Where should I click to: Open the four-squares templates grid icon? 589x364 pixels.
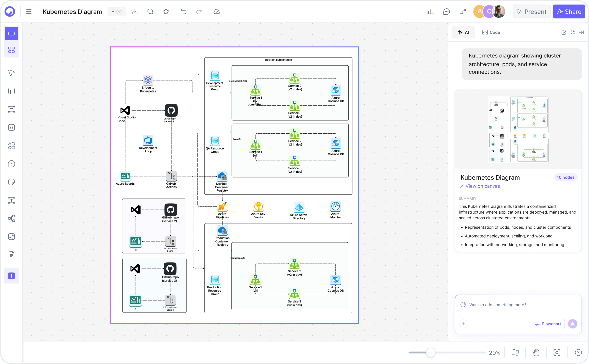tap(11, 50)
